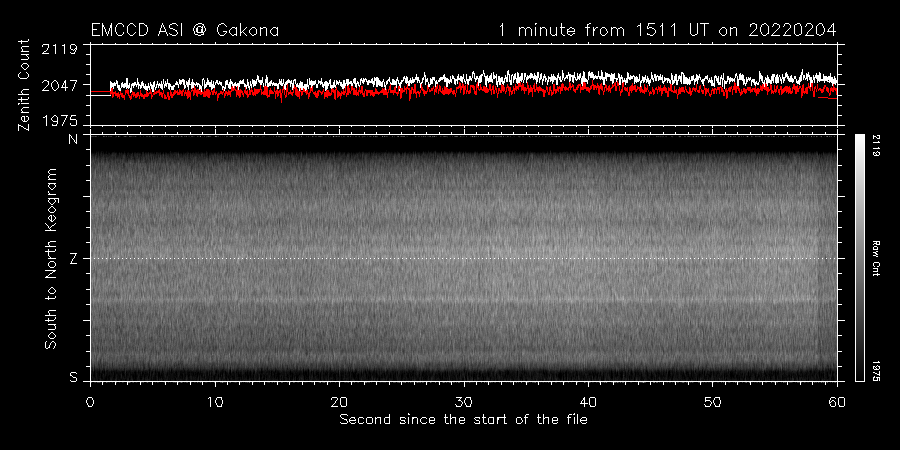
Task: Click the dotted zenith line in the keogram
Action: 464,258
